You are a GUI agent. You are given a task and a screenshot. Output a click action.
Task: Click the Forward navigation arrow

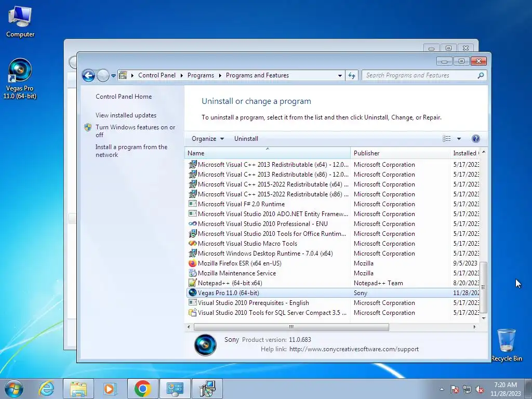(103, 75)
